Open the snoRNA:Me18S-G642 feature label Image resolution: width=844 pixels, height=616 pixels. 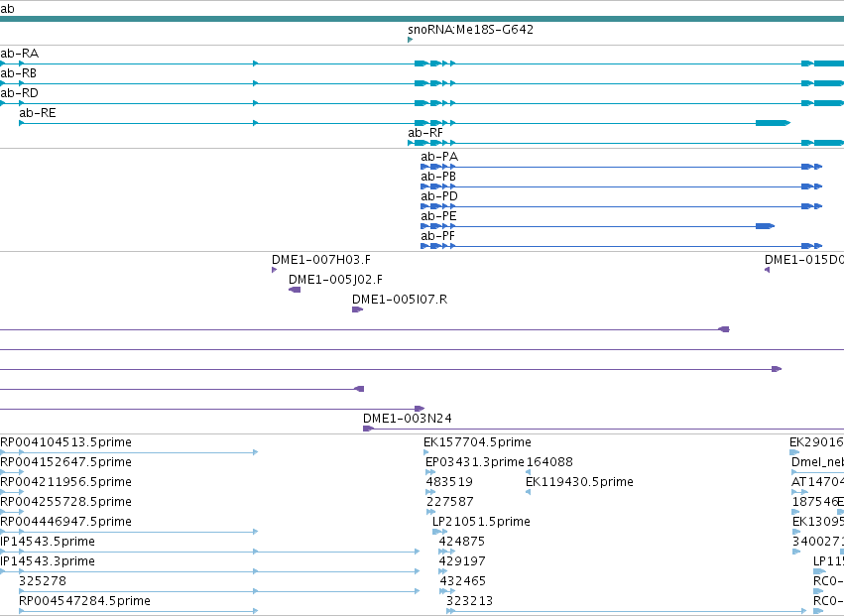tap(470, 29)
